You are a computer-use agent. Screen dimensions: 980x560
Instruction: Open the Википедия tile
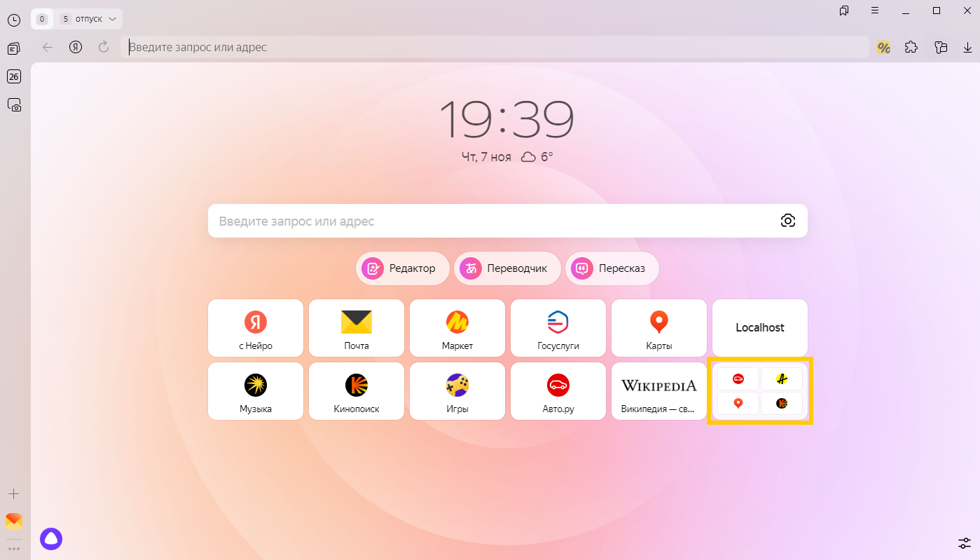coord(659,391)
